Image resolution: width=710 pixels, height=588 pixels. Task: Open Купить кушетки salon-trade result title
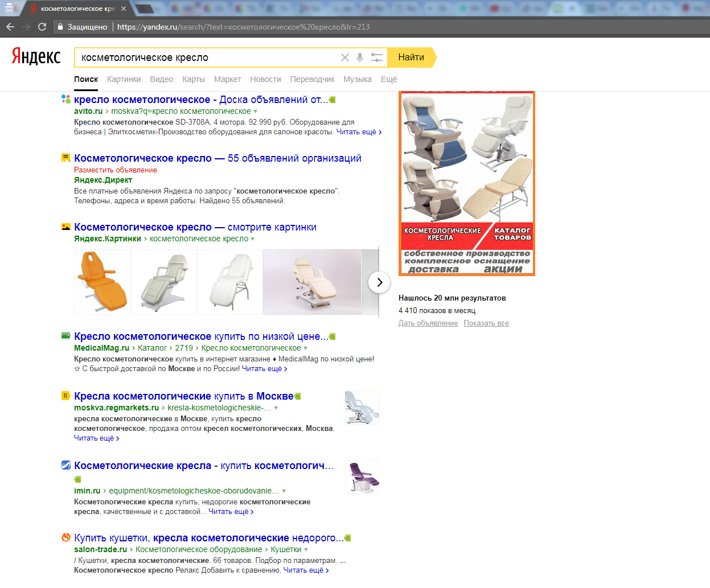pyautogui.click(x=209, y=538)
